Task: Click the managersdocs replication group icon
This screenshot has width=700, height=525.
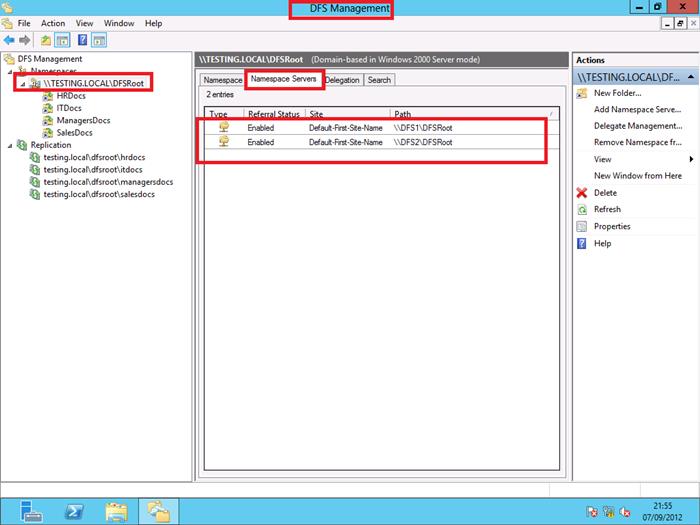Action: click(35, 182)
